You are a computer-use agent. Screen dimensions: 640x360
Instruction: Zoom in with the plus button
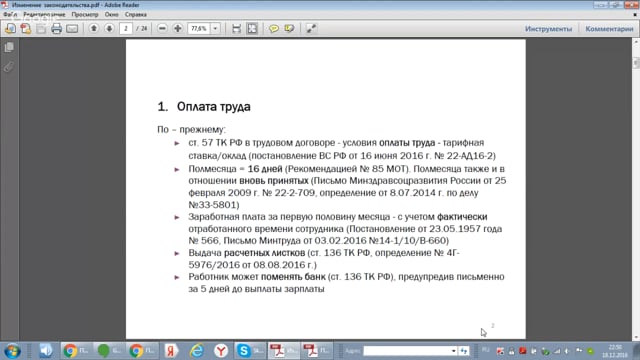pos(178,29)
